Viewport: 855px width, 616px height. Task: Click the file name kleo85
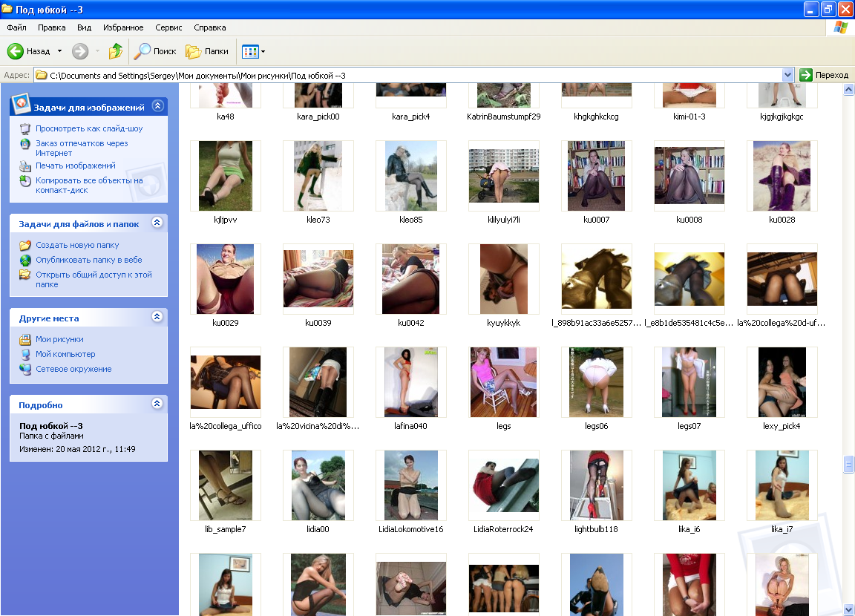click(x=411, y=220)
